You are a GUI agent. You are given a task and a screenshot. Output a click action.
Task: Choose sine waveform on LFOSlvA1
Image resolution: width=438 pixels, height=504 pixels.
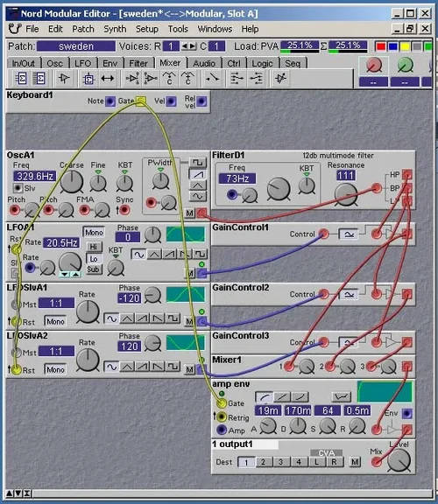click(x=111, y=318)
